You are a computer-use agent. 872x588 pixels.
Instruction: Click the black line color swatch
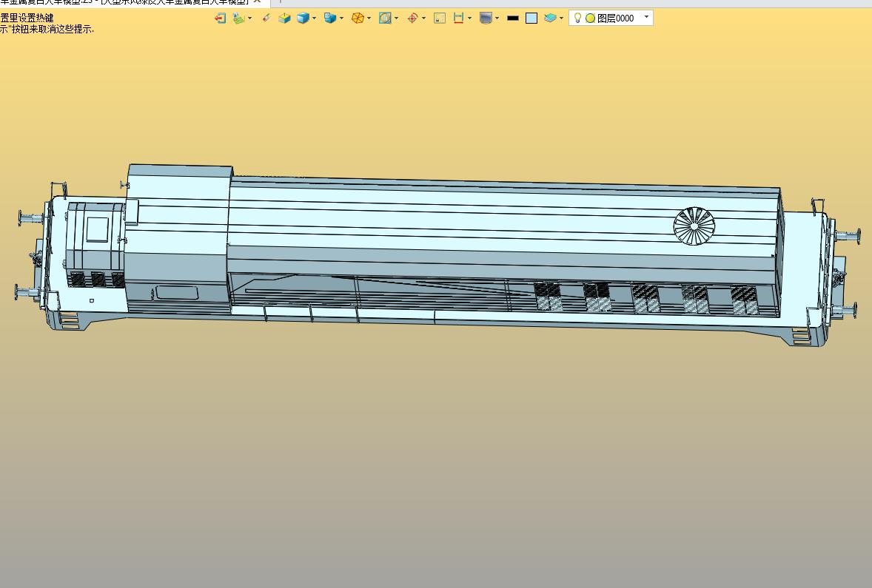tap(513, 18)
